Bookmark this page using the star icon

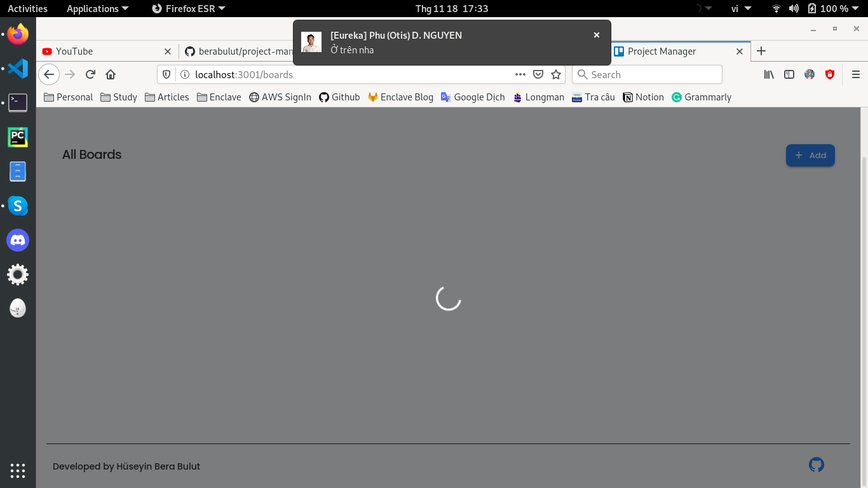click(x=555, y=74)
